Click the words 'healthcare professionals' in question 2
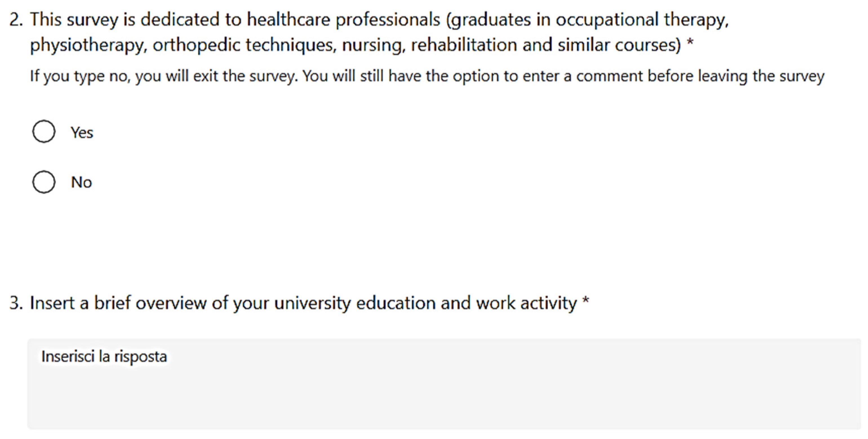Viewport: 868px width, 439px height. [343, 19]
